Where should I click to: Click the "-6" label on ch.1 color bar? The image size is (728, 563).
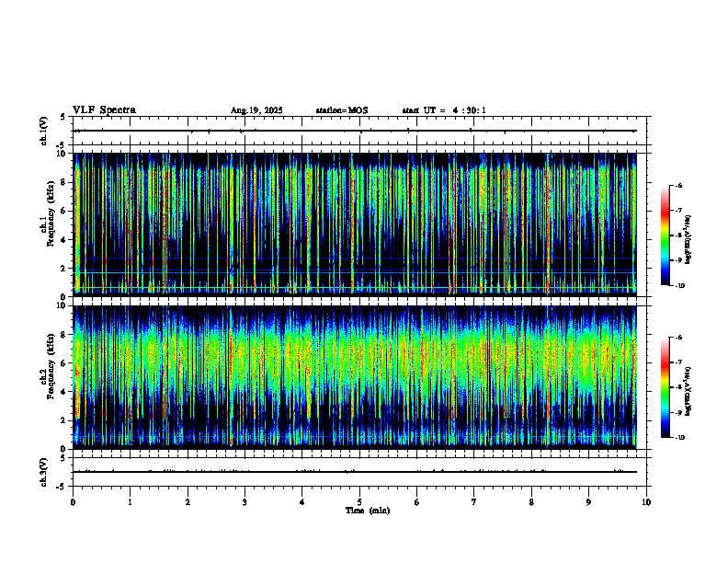point(678,185)
